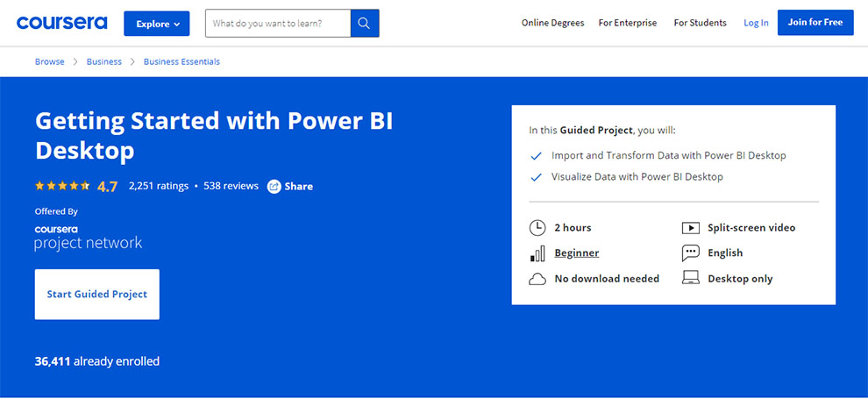This screenshot has width=868, height=399.
Task: Click Start Guided Project button
Action: (96, 295)
